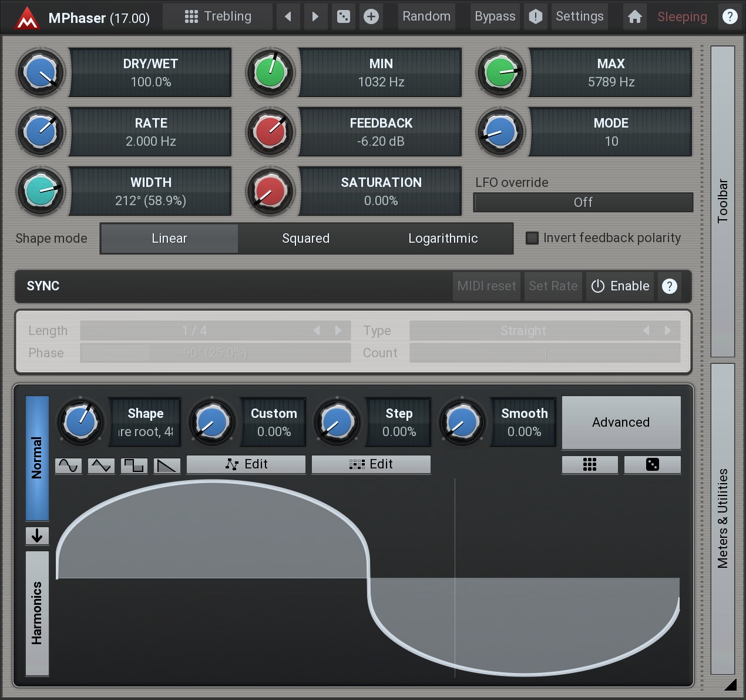Click the Advanced button
Screen dimensions: 746x700
tap(621, 422)
